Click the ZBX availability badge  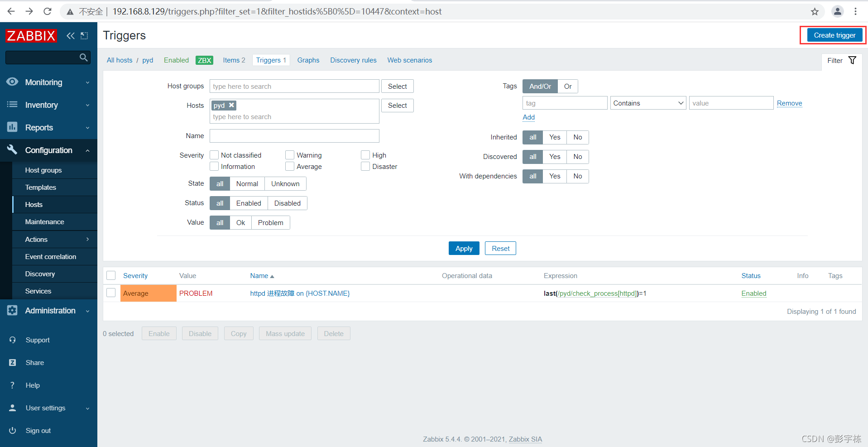[204, 60]
